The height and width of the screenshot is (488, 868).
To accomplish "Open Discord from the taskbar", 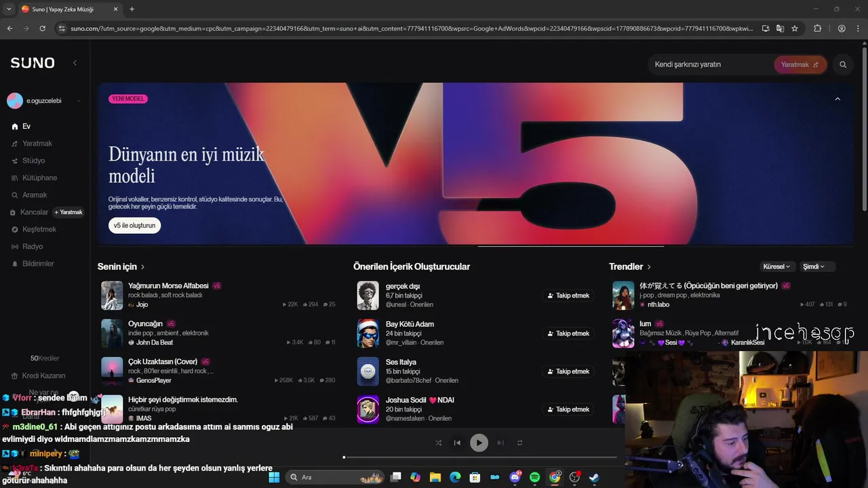I will 515,477.
